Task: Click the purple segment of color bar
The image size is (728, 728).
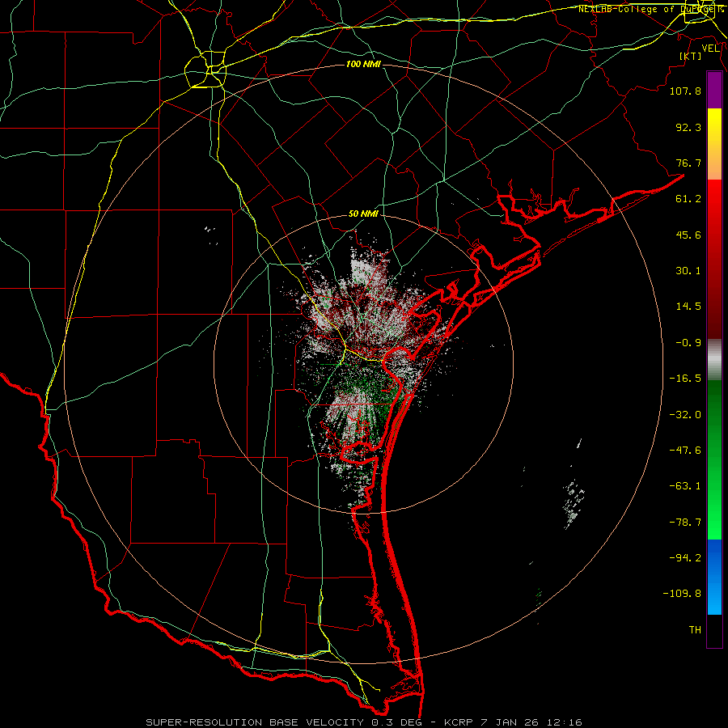Action: 714,90
